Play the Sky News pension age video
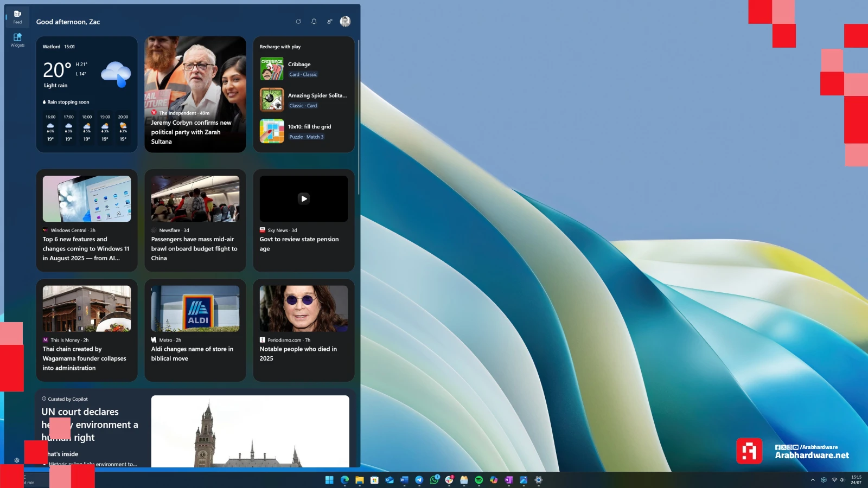The width and height of the screenshot is (868, 488). (x=304, y=198)
